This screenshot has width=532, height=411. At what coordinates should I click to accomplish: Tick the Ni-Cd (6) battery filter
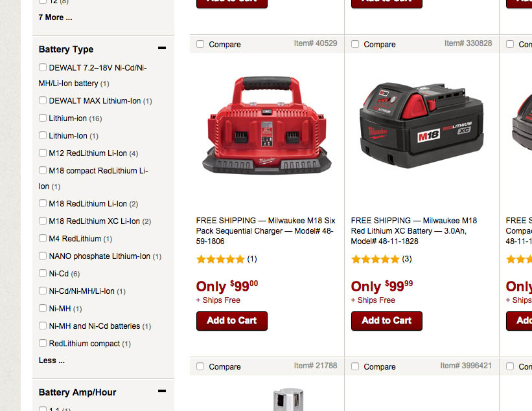[43, 273]
